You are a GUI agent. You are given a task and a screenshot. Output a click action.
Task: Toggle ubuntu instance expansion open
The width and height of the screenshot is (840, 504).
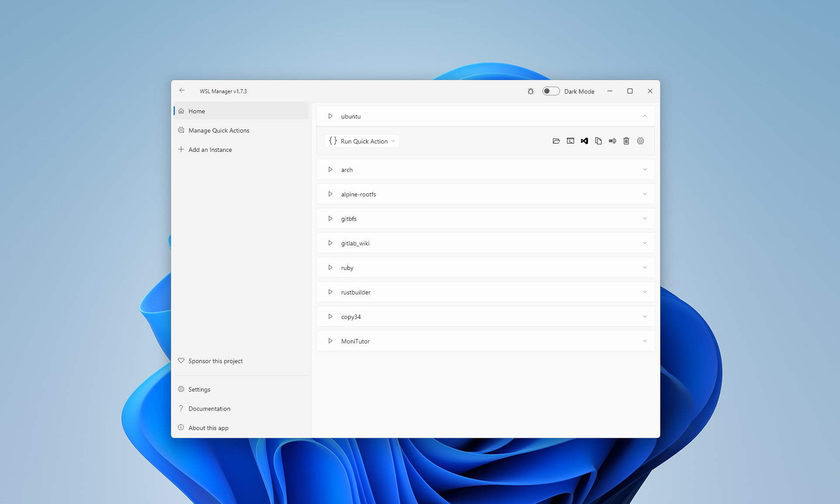click(644, 116)
